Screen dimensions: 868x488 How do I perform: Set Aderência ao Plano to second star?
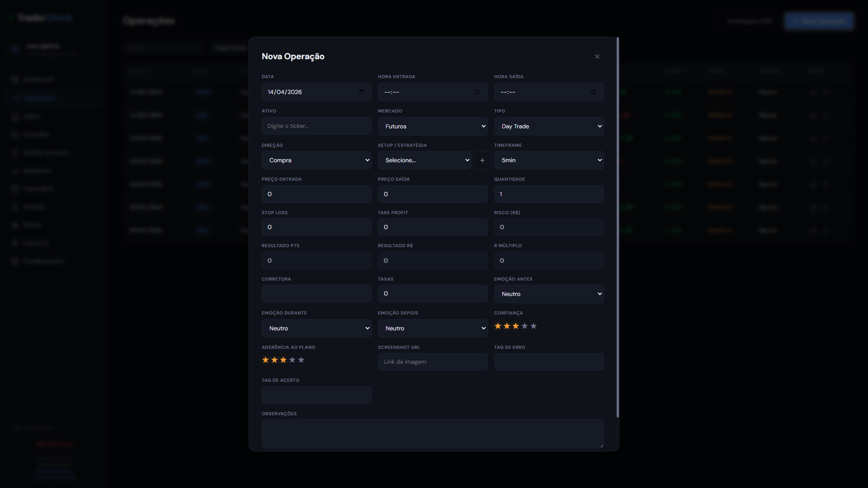tap(274, 360)
